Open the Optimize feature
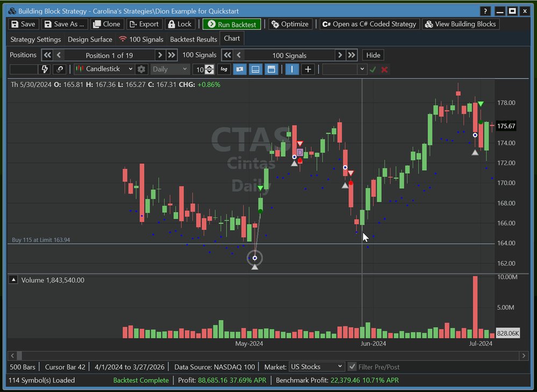This screenshot has width=537, height=392. click(290, 24)
